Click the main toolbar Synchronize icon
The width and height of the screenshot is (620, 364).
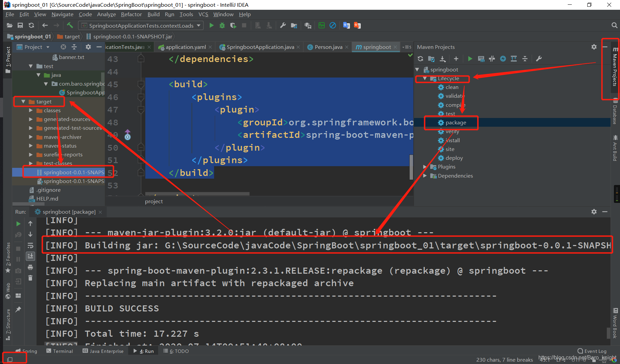[31, 25]
